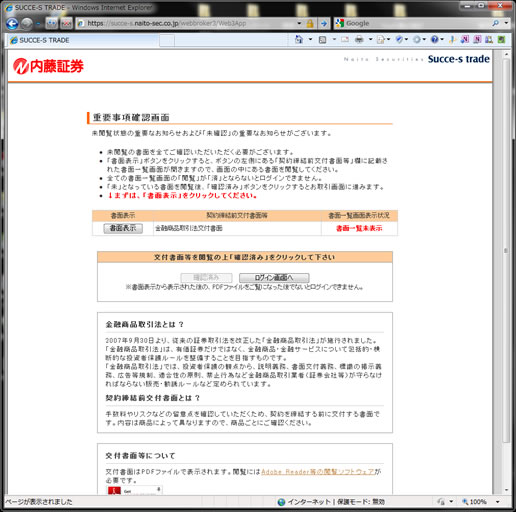Click the page icon left of address URL

point(81,23)
